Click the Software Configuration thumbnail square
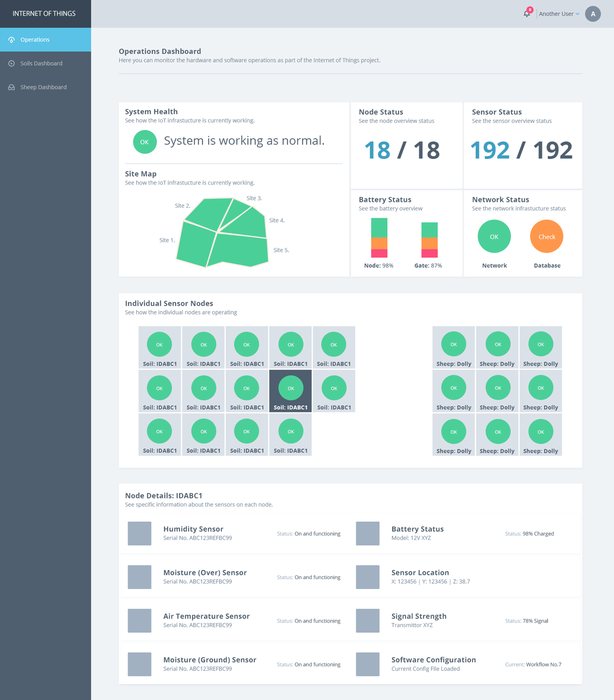The image size is (614, 700). click(368, 664)
